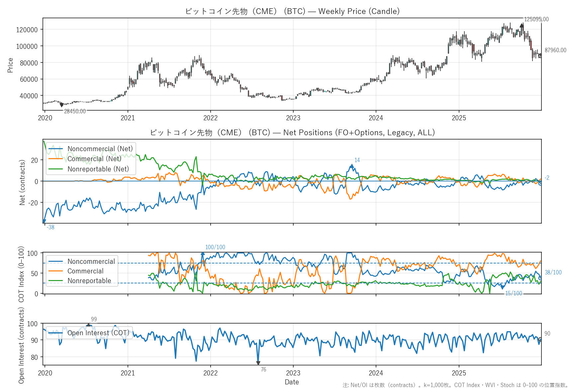Click the footnote text at bottom right
The image size is (574, 392).
[x=455, y=385]
